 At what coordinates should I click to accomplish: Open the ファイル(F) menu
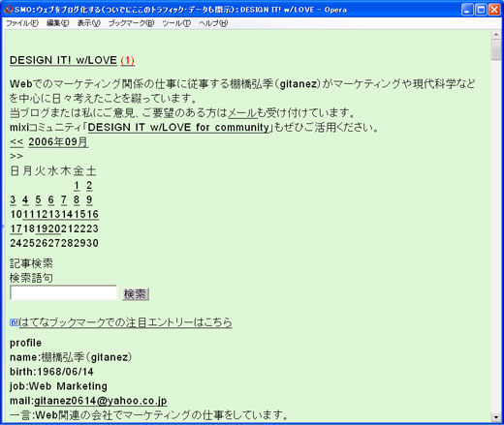click(22, 23)
